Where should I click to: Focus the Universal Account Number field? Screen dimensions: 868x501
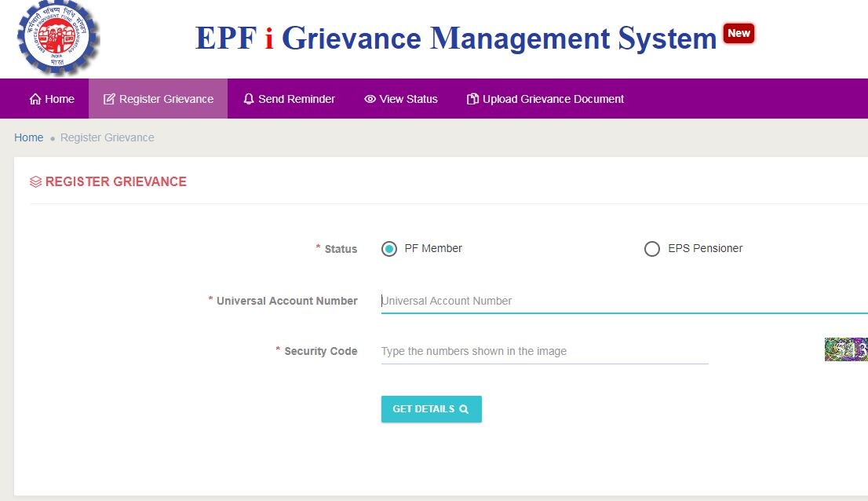pos(620,301)
